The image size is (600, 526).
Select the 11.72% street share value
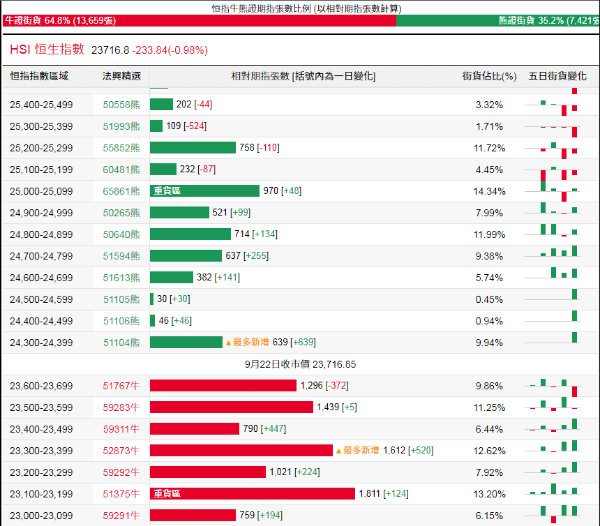tap(489, 148)
